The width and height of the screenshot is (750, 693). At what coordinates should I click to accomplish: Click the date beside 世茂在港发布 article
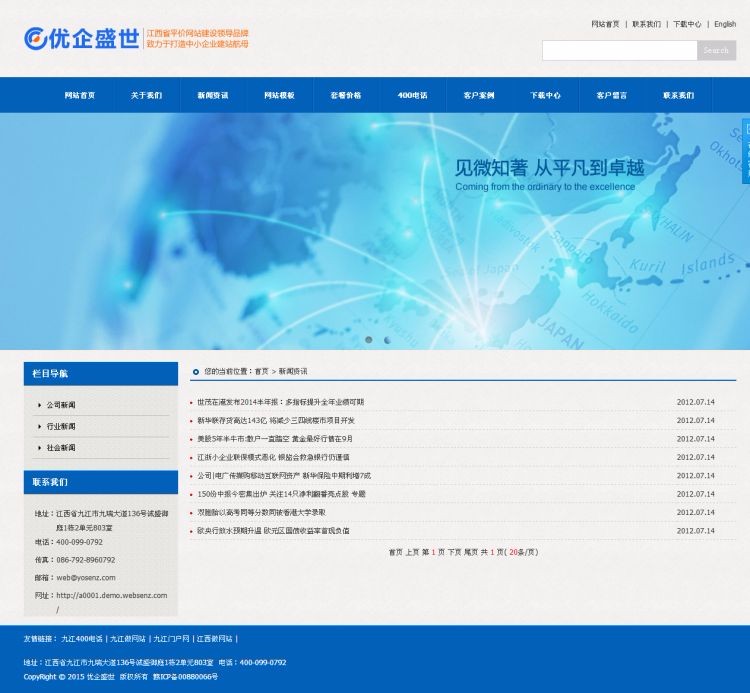(695, 402)
